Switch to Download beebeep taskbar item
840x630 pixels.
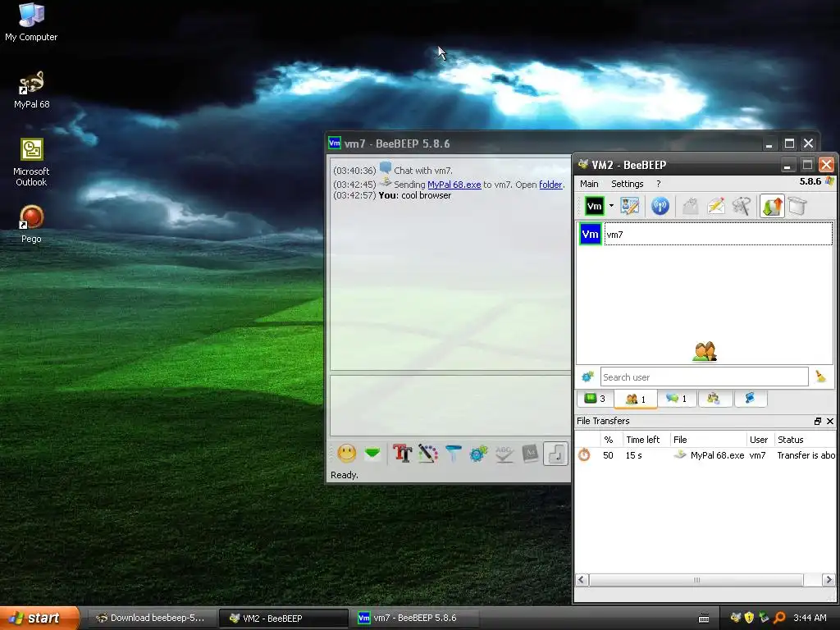(x=151, y=619)
